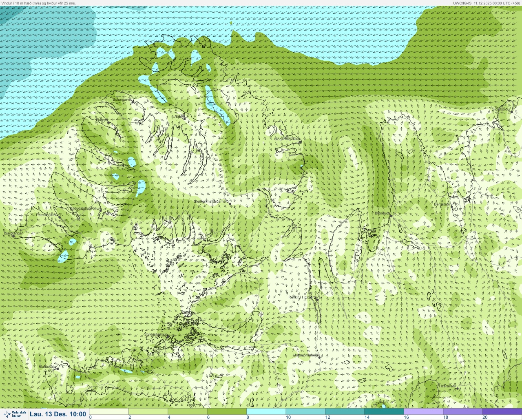This screenshot has width=522, height=420.
Task: Select the 18–20 m/s purple legend swatch
Action: click(x=463, y=411)
